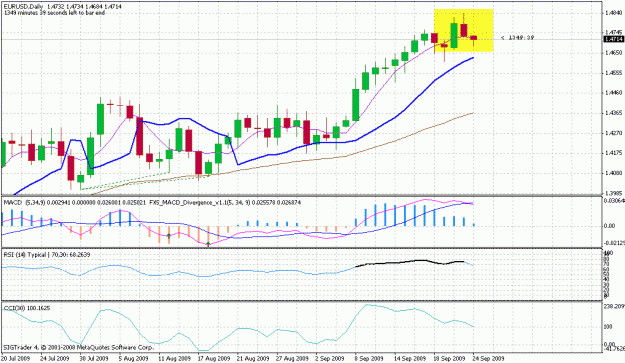
Task: Click the 0.03064 MACD scale value
Action: (x=614, y=201)
